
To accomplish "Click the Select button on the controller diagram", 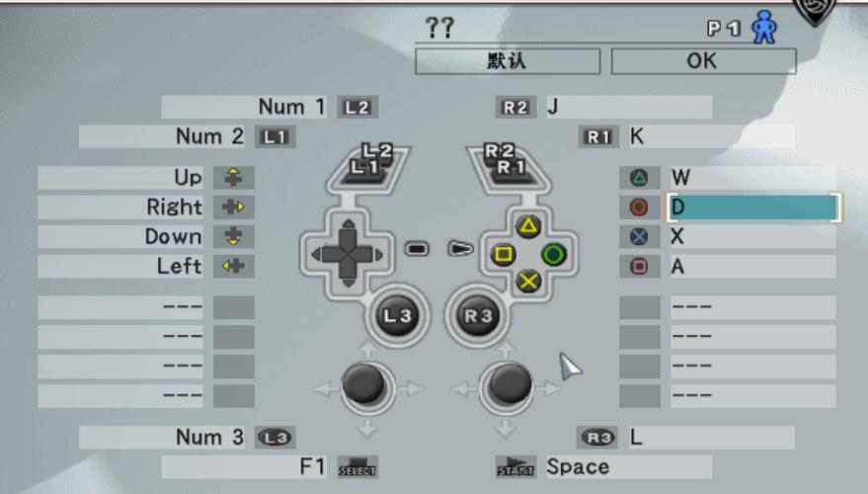I will (x=417, y=249).
